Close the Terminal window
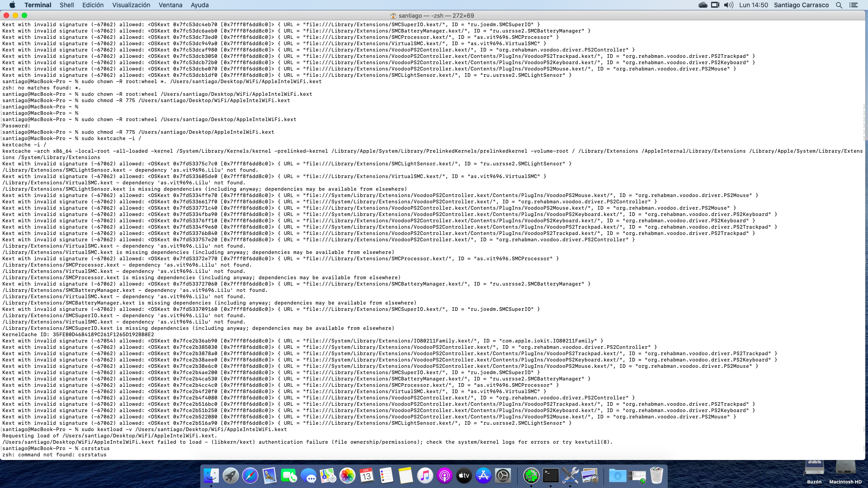 (6, 15)
